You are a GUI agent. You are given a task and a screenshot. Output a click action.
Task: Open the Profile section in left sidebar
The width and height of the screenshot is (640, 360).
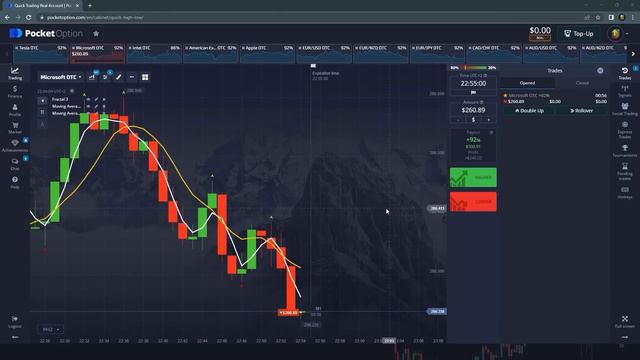15,110
